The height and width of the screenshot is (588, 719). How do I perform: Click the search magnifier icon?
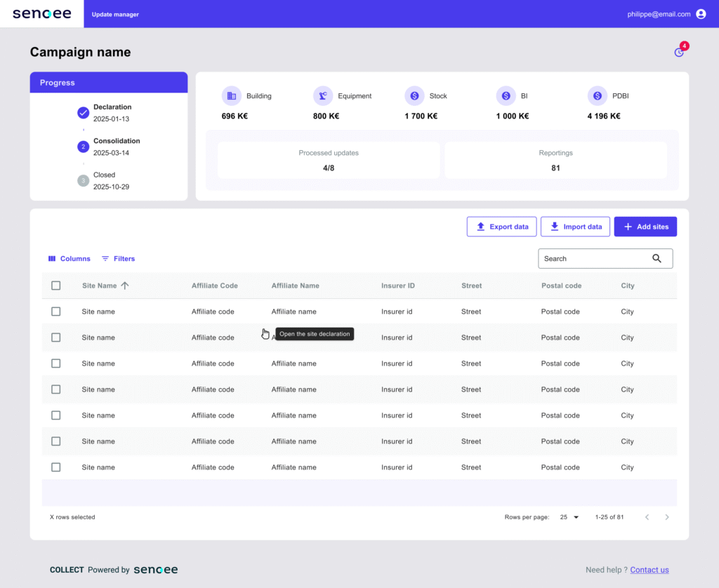[x=657, y=258]
